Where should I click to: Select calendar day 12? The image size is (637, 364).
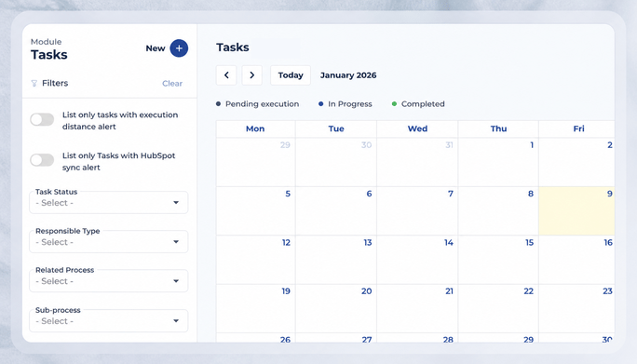(x=255, y=260)
